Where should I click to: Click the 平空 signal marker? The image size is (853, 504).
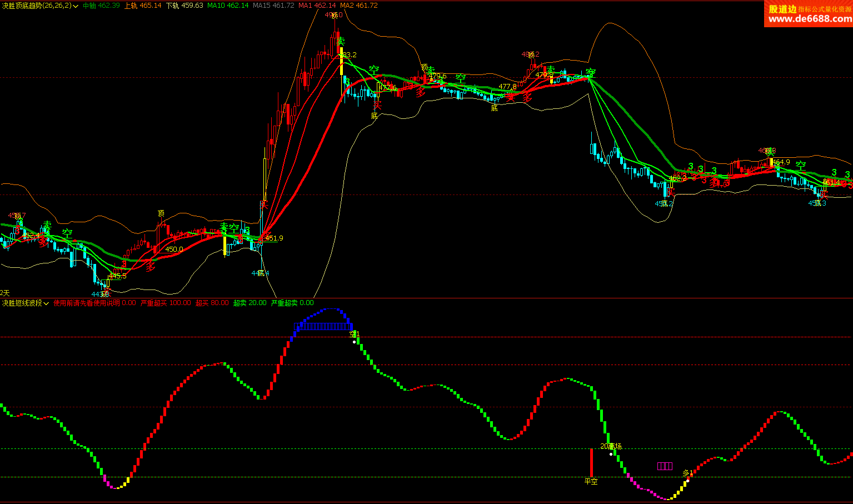tap(591, 481)
